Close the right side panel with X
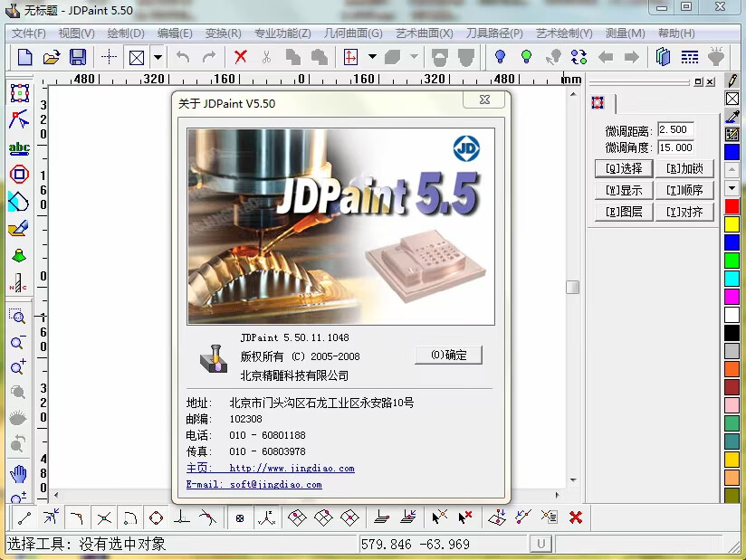The width and height of the screenshot is (746, 560). click(x=711, y=81)
